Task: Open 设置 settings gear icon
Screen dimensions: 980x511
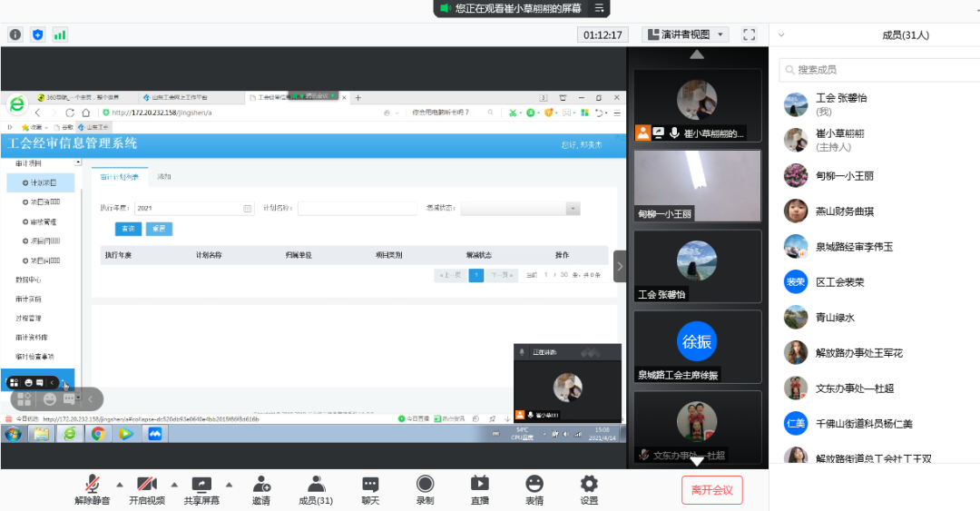Action: (x=589, y=486)
